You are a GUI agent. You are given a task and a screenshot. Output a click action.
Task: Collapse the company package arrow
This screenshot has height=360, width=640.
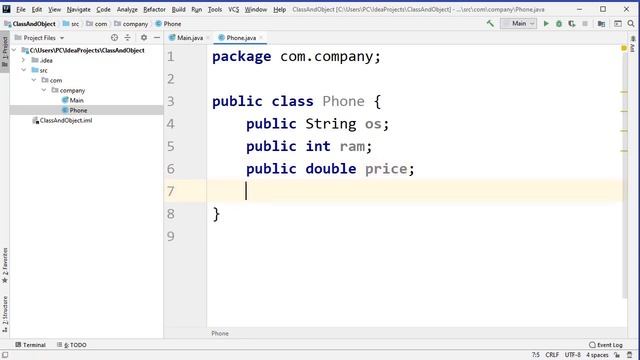[x=44, y=90]
